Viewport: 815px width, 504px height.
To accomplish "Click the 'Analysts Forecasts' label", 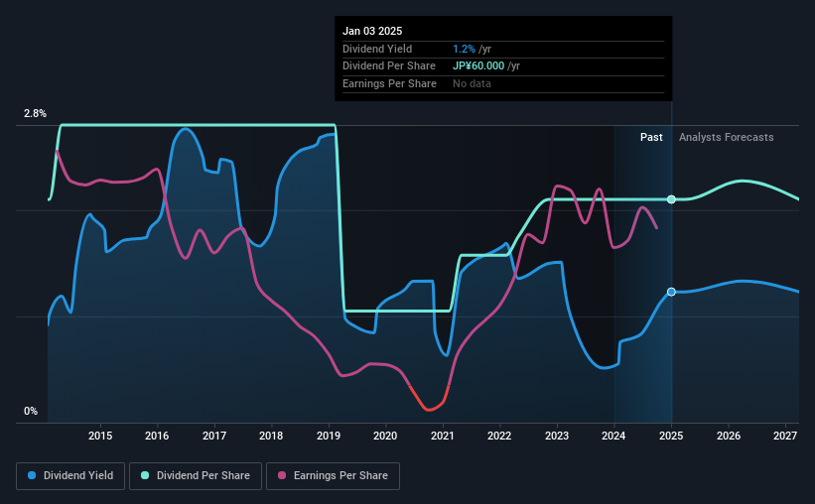I will 726,137.
